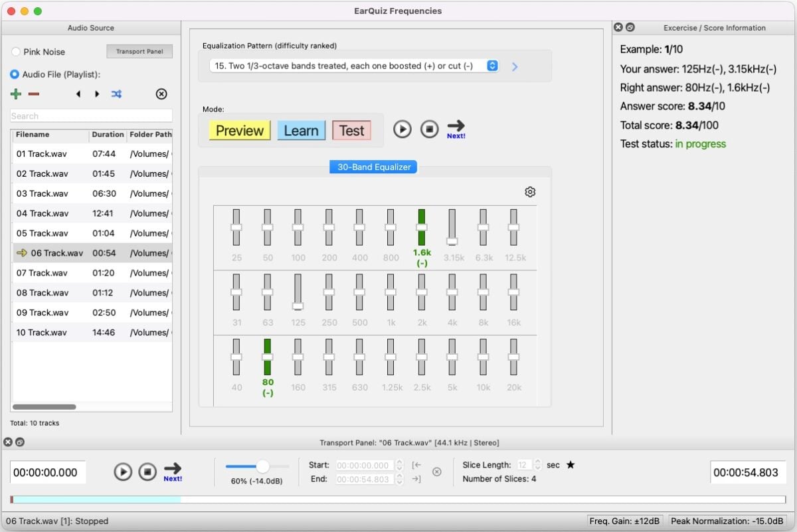
Task: Expand the pattern details chevron arrow
Action: pos(515,66)
